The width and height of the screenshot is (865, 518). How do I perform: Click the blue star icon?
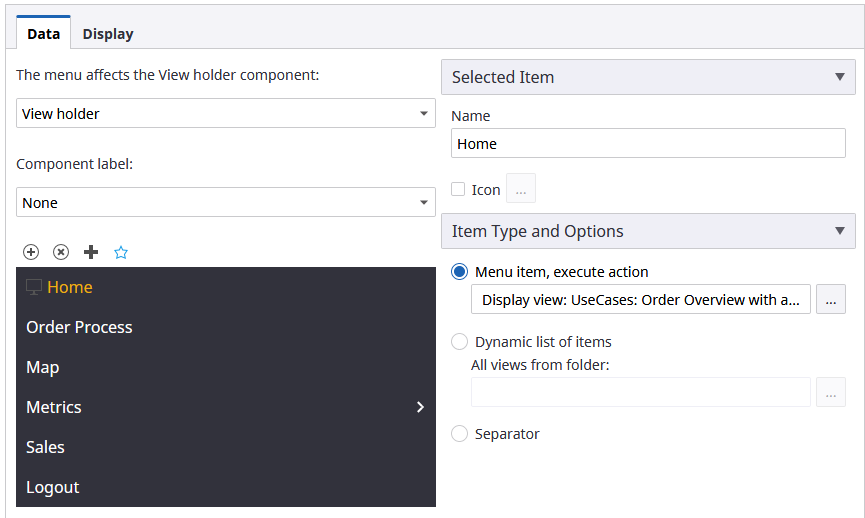(121, 252)
